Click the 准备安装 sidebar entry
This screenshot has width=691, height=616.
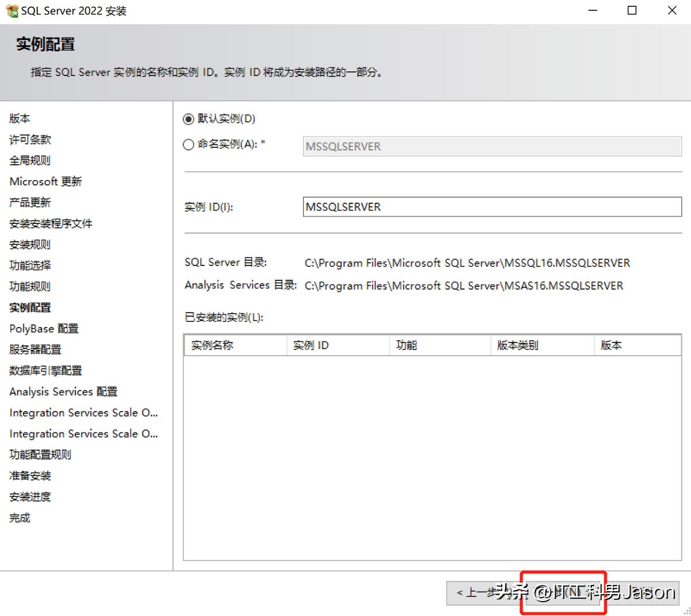coord(30,476)
